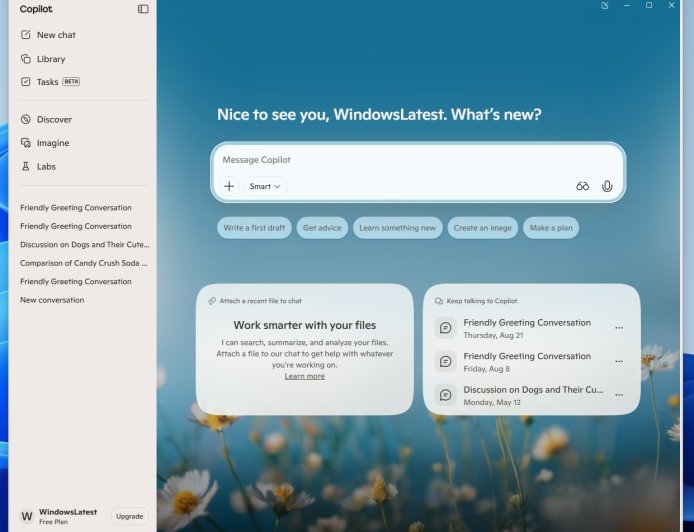
Task: Open more options for Thursday, Aug 21 conversation
Action: pos(619,328)
